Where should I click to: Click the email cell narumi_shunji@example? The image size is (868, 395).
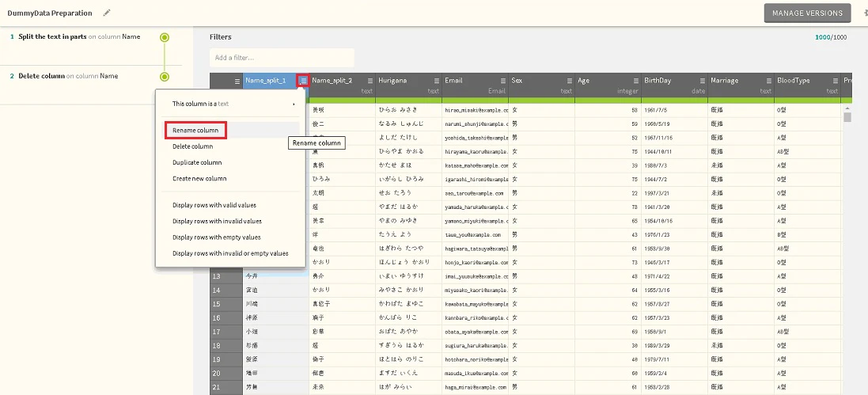(x=475, y=124)
